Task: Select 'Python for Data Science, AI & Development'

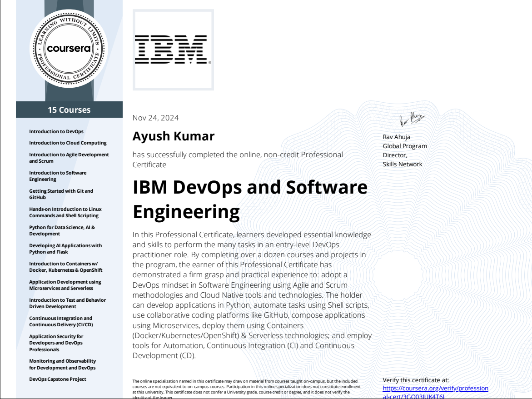Action: click(x=62, y=230)
